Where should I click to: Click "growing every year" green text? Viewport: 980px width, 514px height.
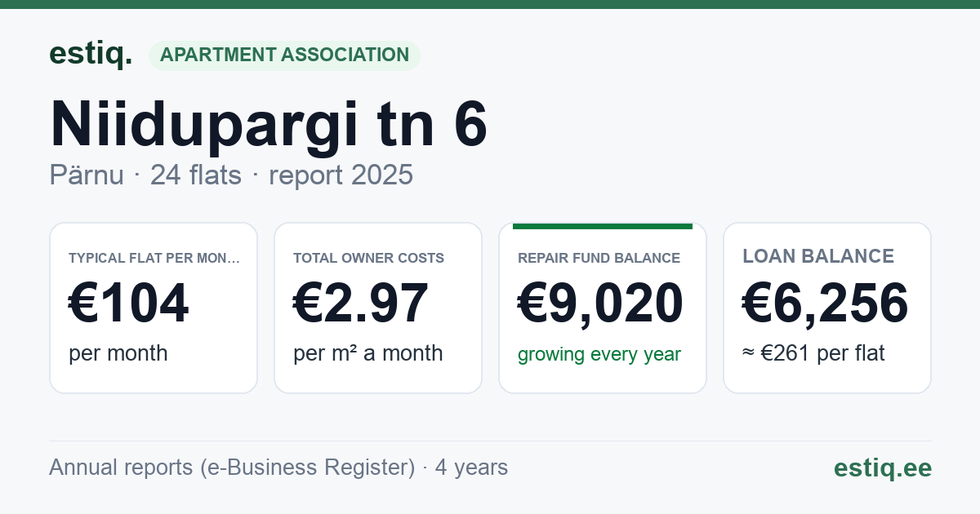(x=599, y=355)
